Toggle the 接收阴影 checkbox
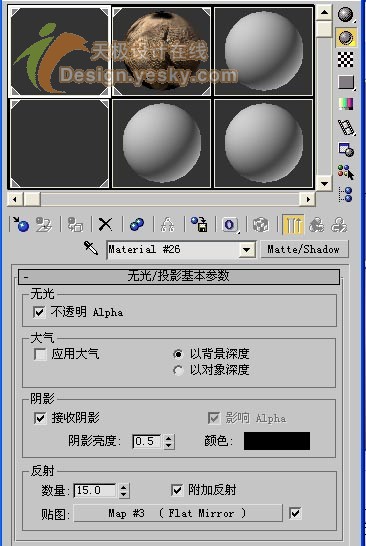Viewport: 366px width, 546px height. [x=40, y=418]
